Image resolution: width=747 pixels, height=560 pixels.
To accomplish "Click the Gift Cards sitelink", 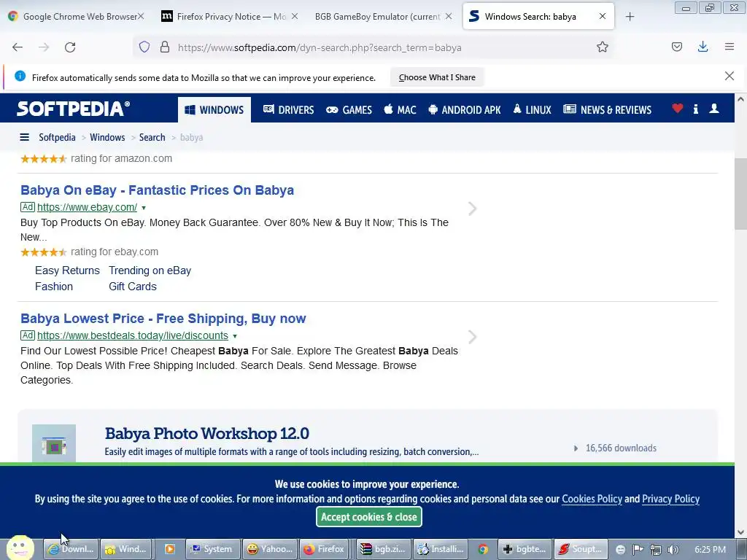I will tap(133, 287).
